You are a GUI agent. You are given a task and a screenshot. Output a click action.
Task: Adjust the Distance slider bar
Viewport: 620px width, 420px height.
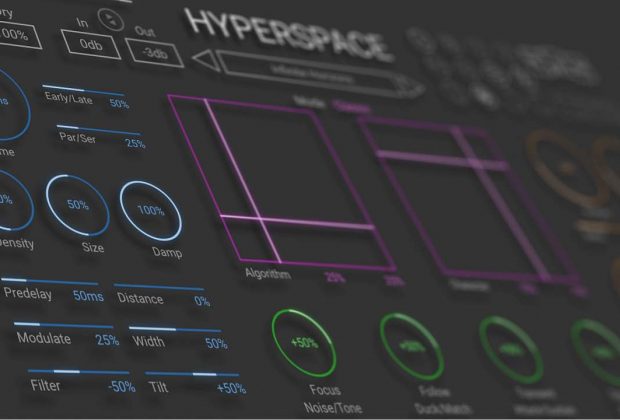(159, 287)
